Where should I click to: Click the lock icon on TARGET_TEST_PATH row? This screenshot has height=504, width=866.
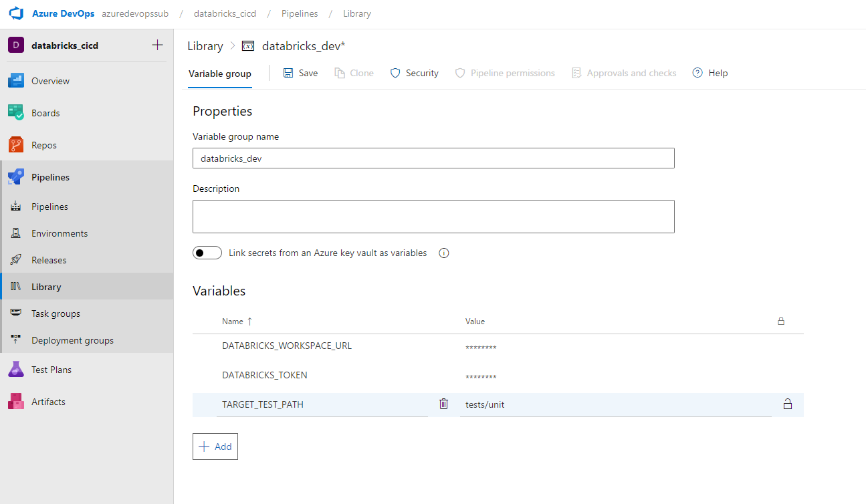(788, 404)
